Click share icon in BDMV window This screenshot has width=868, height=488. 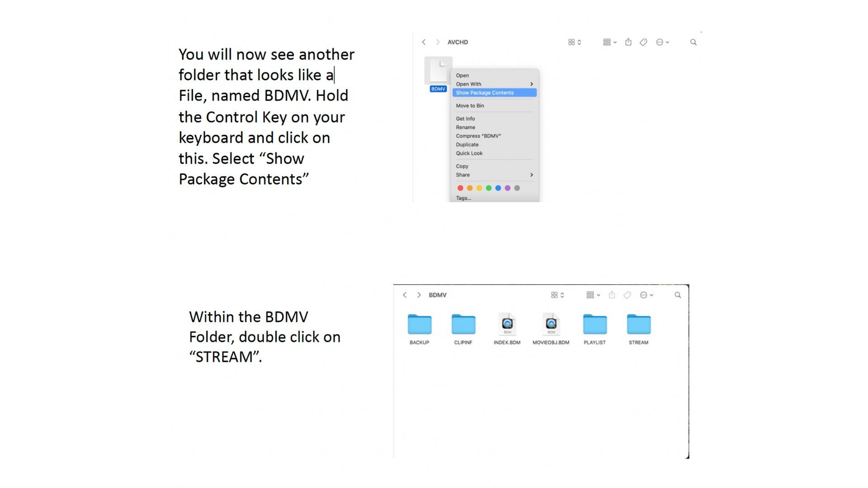pyautogui.click(x=612, y=295)
